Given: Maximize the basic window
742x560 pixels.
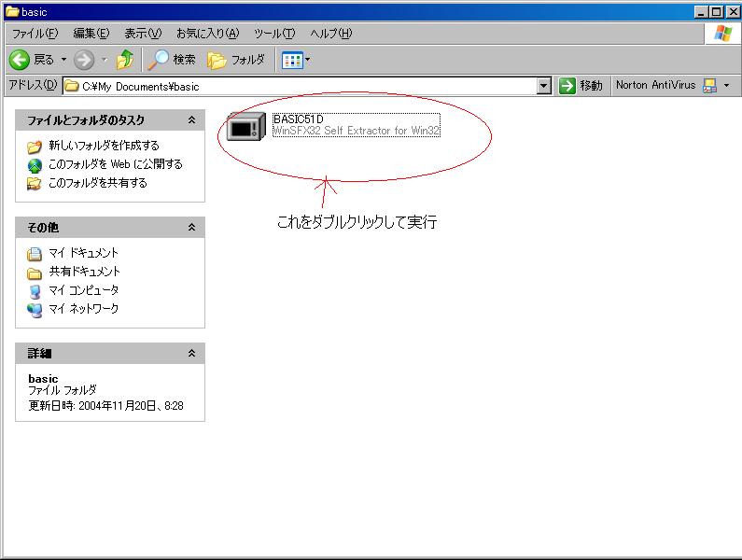Looking at the screenshot, I should pyautogui.click(x=717, y=12).
